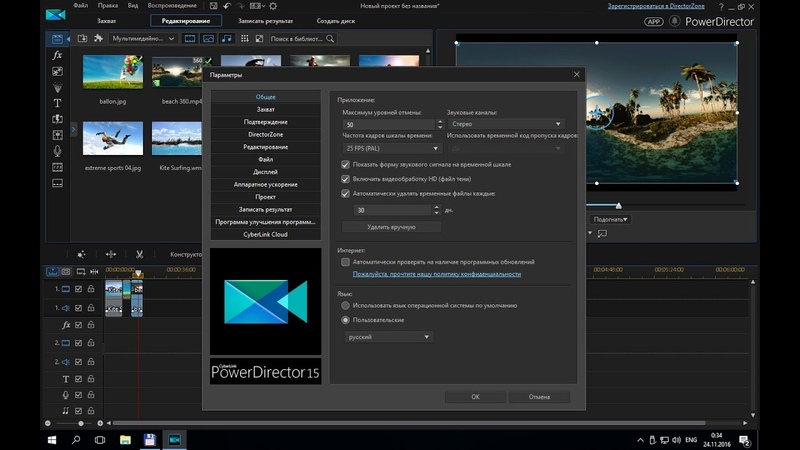Open the 25 FPS (PAL) frame rate dropdown

coord(390,148)
